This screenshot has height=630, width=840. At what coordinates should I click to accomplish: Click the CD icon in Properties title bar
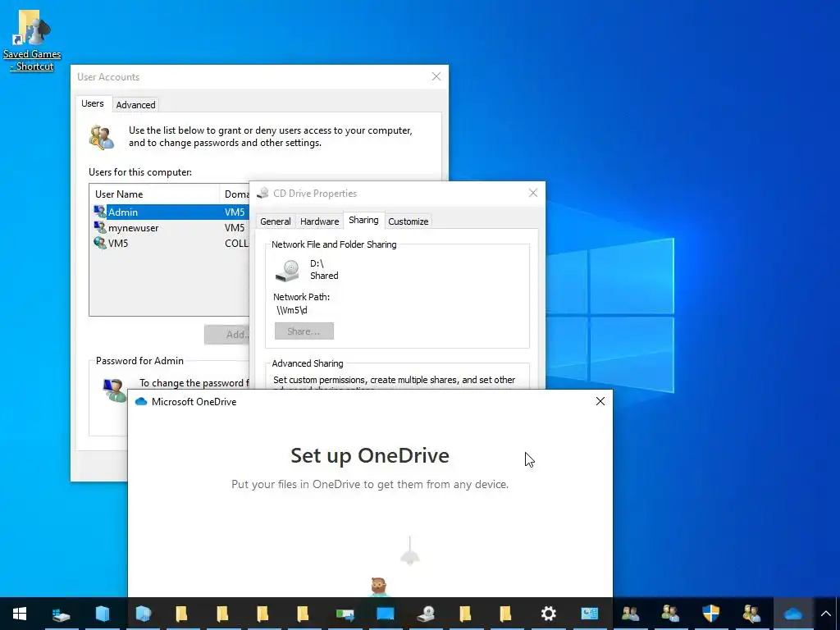[x=262, y=194]
